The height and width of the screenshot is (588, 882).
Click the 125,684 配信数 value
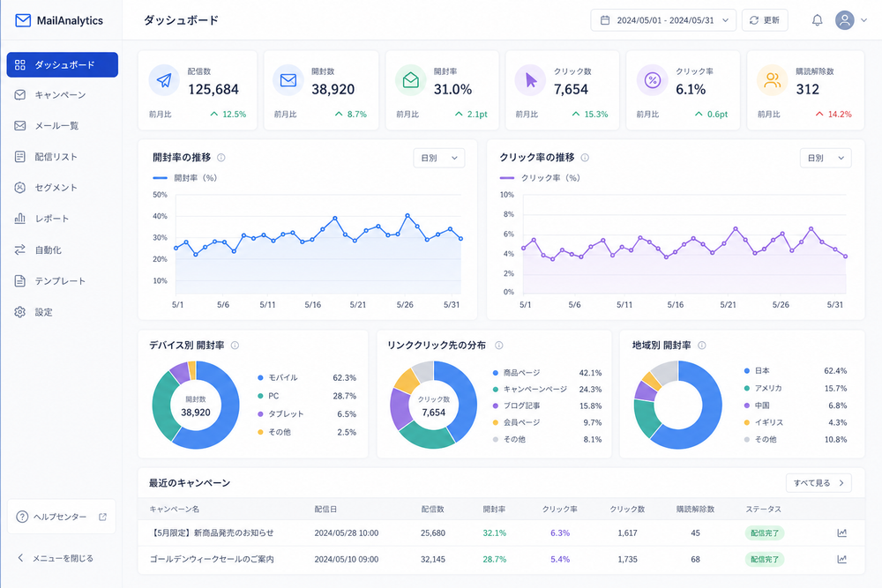point(213,89)
